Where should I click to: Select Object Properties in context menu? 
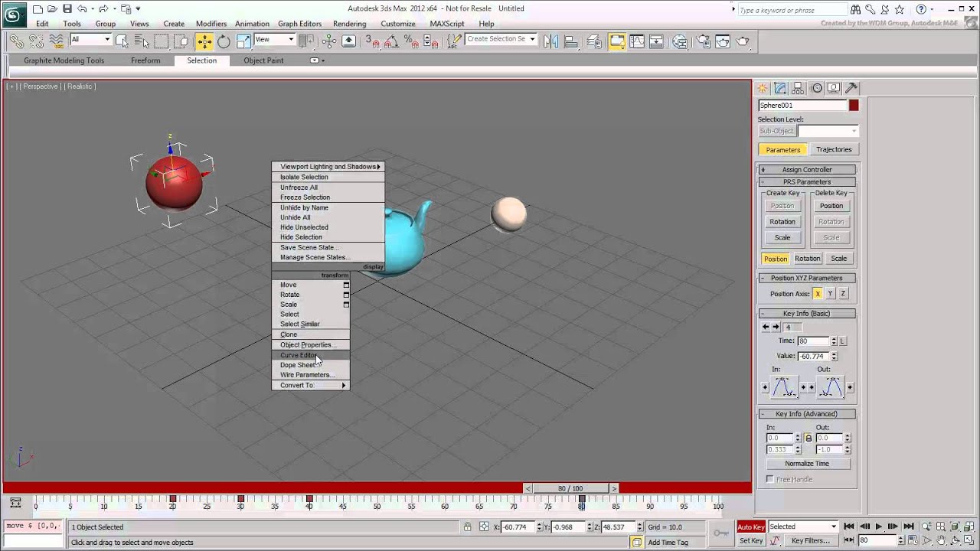[311, 345]
